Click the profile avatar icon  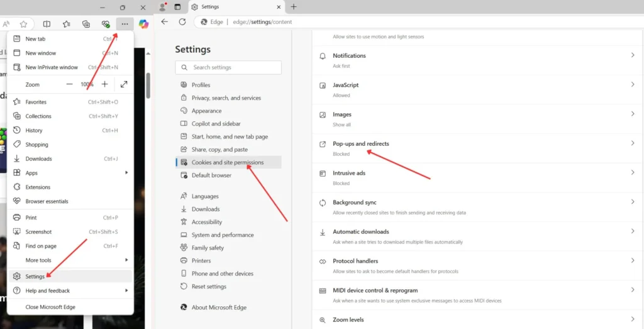click(163, 7)
